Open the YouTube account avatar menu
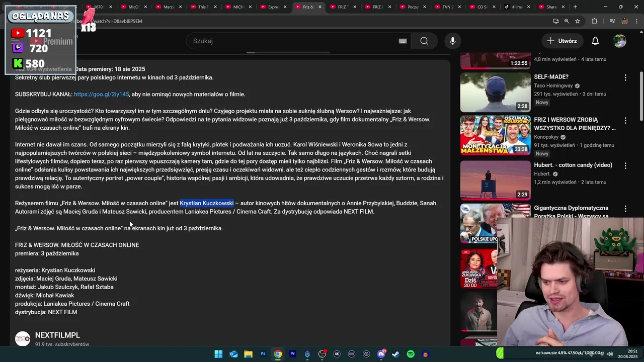This screenshot has width=644, height=362. [620, 41]
